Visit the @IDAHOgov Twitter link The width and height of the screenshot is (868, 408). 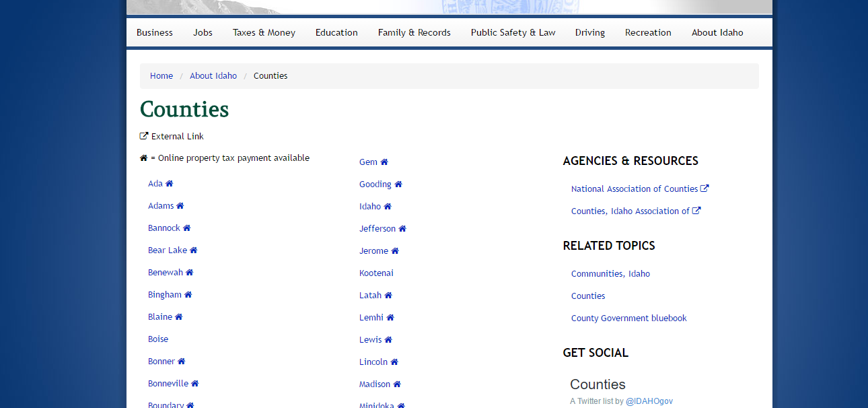click(649, 401)
